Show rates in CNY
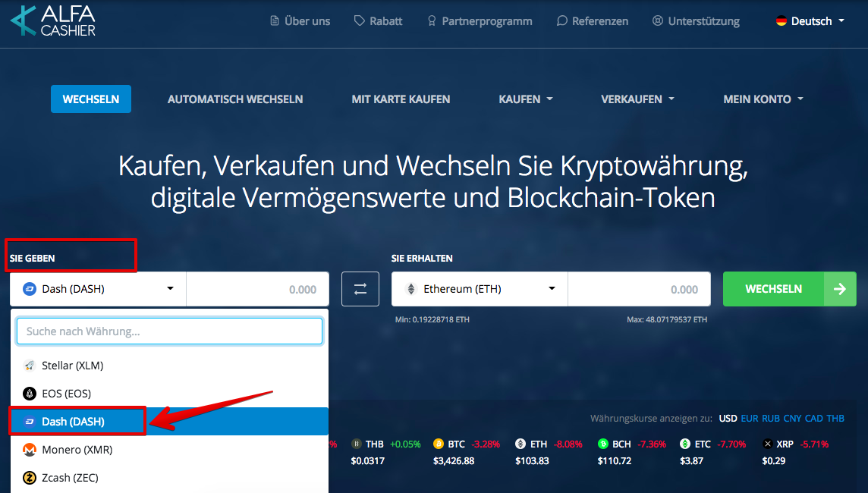Viewport: 868px width, 493px height. 792,419
